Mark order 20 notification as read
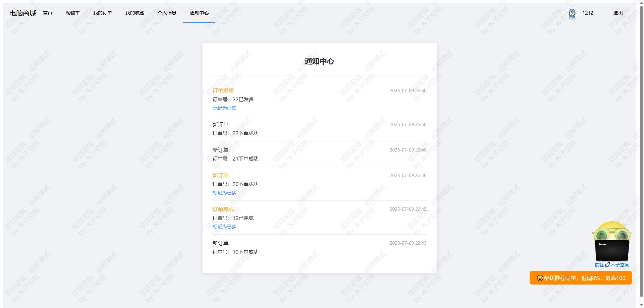The image size is (644, 308). [224, 193]
